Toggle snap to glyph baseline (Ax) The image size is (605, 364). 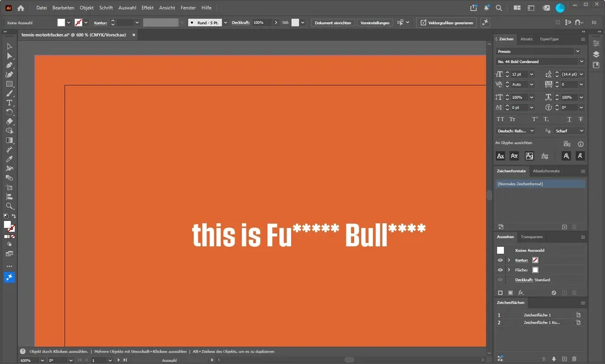click(x=500, y=156)
